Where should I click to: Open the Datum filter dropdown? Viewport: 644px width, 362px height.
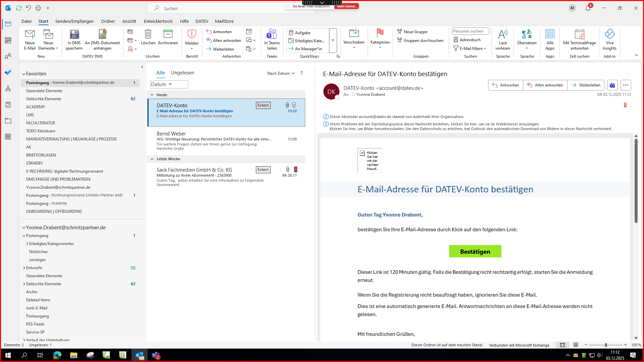pos(169,84)
